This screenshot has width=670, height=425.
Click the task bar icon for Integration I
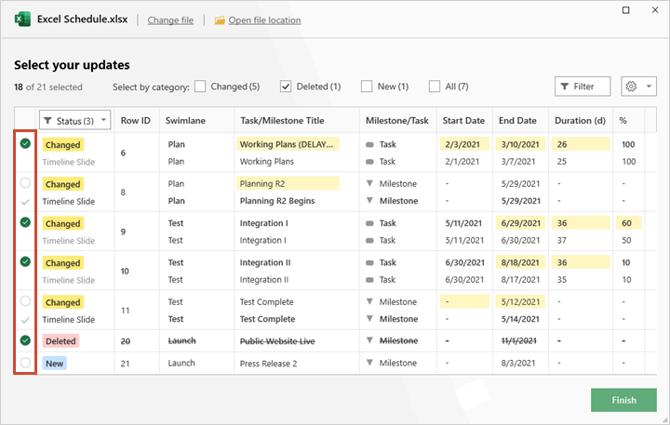(x=370, y=224)
